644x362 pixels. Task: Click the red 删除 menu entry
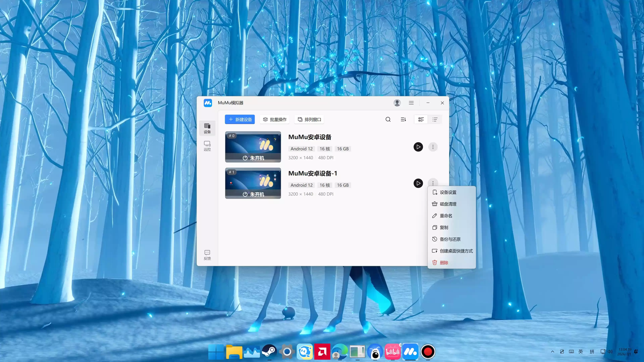[444, 263]
